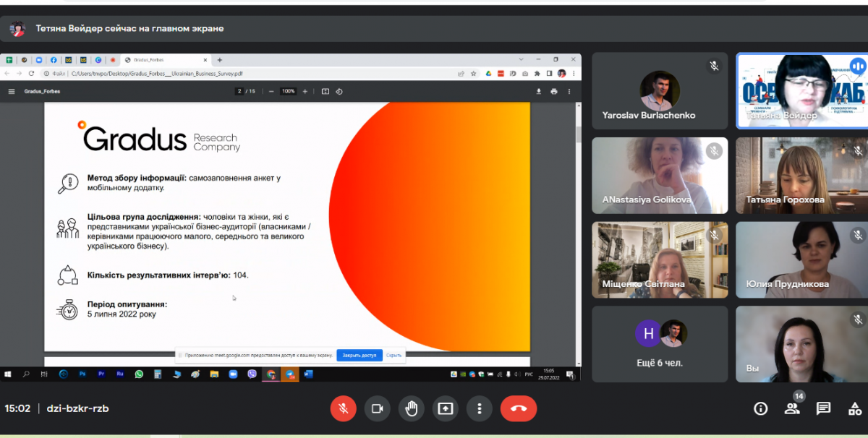868x438 pixels.
Task: Open the Meet activities panel
Action: pos(855,408)
